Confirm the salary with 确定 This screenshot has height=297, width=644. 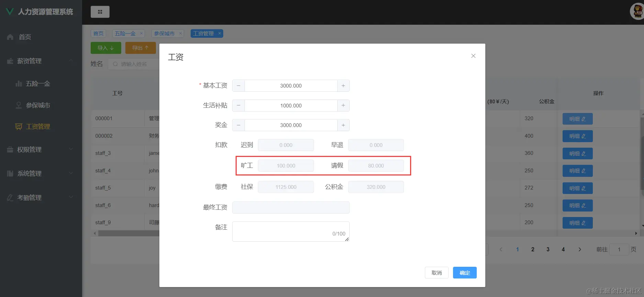coord(465,273)
